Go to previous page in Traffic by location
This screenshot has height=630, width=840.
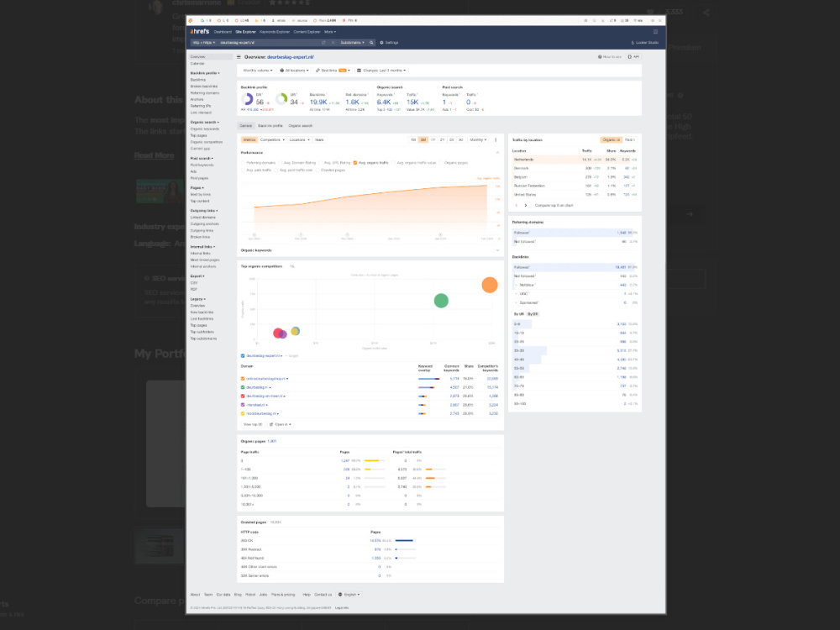click(x=517, y=205)
